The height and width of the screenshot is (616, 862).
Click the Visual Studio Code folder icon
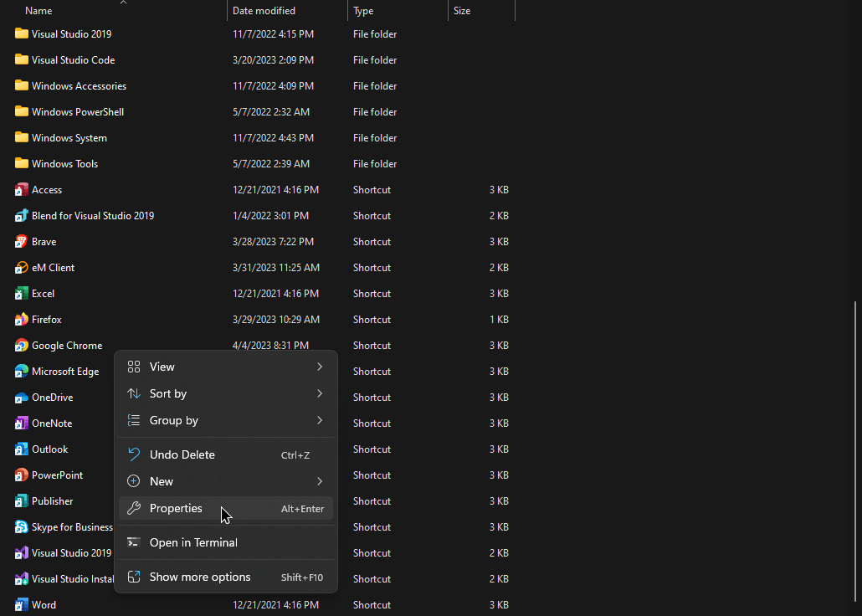(x=22, y=59)
